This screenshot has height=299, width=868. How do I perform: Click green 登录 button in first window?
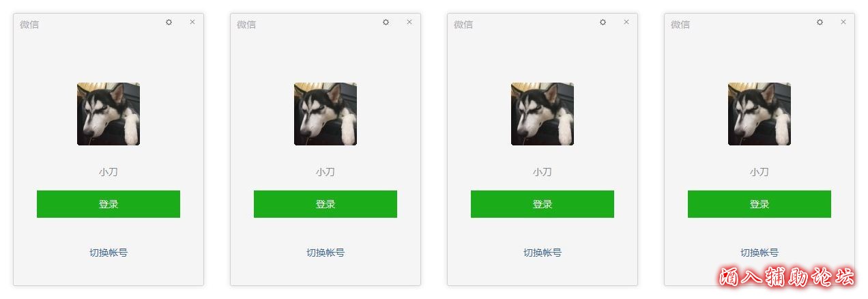[x=108, y=204]
